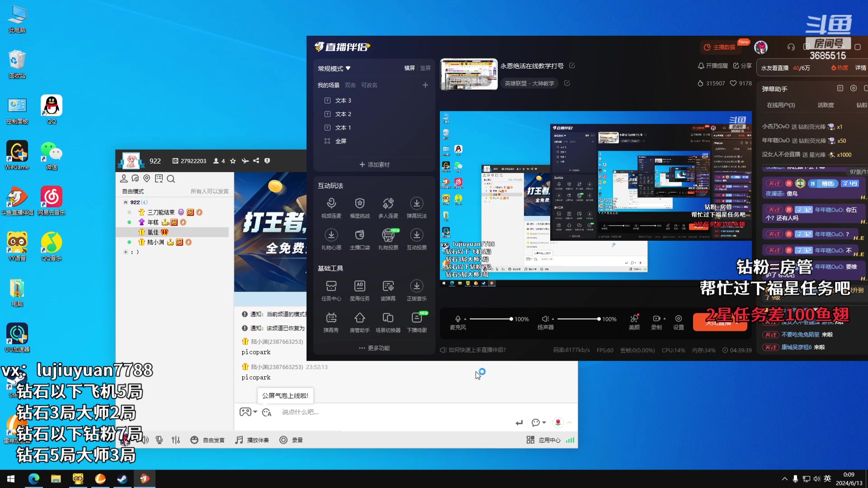Open 设置 in the stream control bar
The image size is (868, 488).
point(679,322)
